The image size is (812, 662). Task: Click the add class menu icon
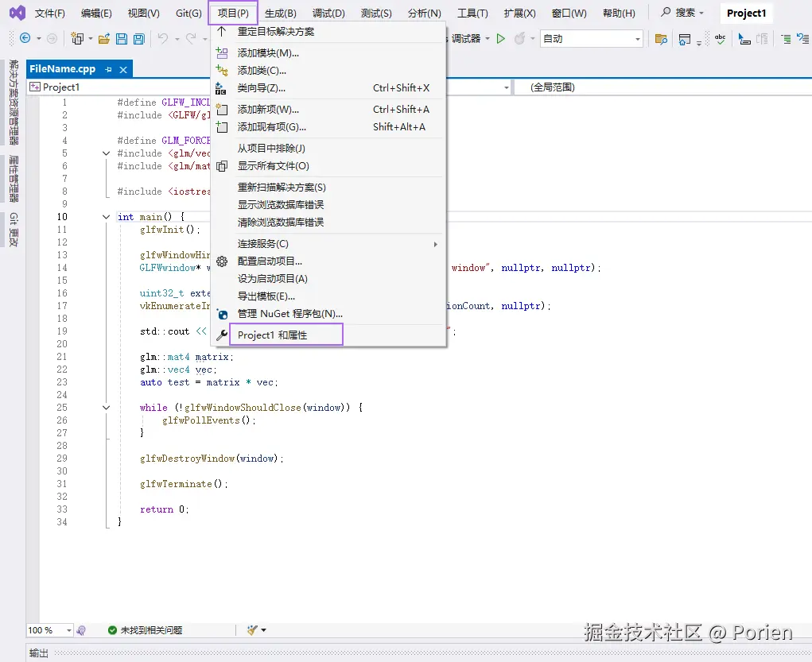[x=222, y=71]
